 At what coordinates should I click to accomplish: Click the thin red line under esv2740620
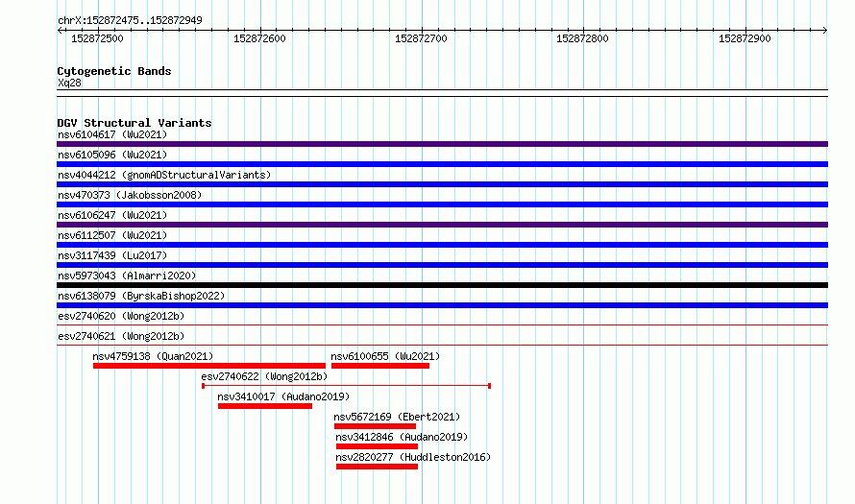[x=442, y=325]
